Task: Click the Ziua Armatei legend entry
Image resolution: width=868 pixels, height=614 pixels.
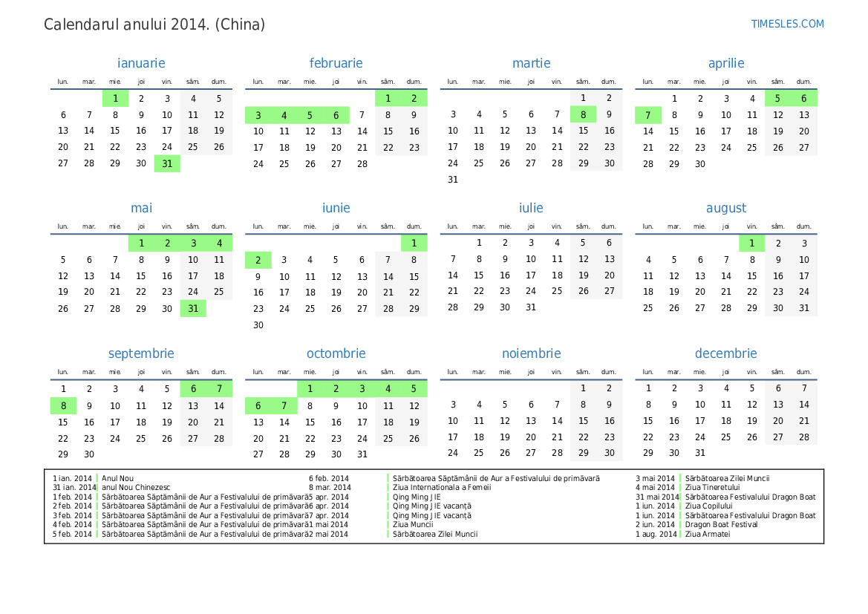Action: [708, 534]
